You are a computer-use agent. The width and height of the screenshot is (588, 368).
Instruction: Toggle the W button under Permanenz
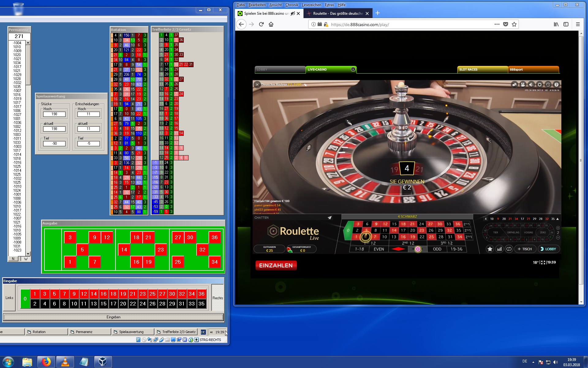(x=26, y=259)
